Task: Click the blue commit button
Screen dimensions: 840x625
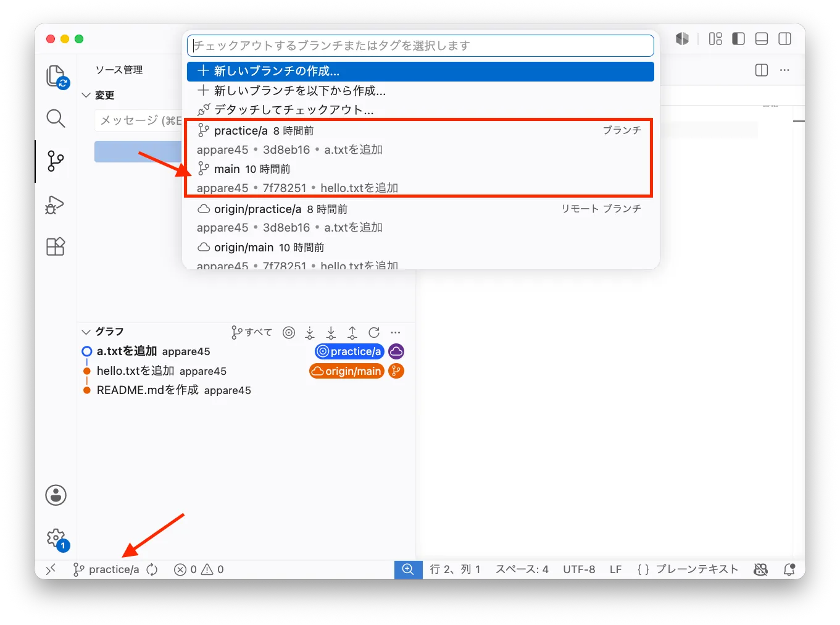Action: [139, 151]
